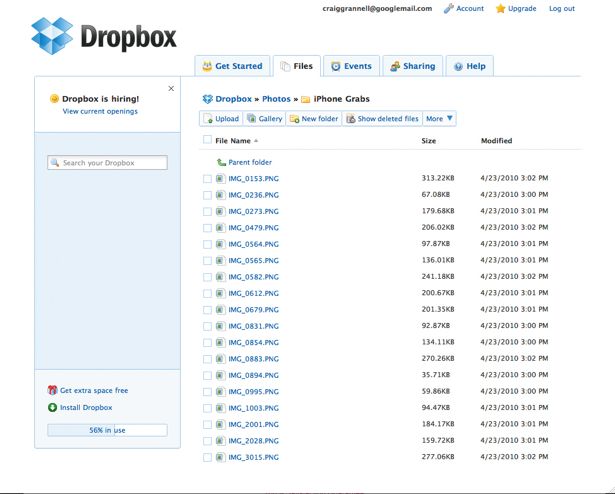Check the box for IMG_0995.PNG

pos(207,392)
